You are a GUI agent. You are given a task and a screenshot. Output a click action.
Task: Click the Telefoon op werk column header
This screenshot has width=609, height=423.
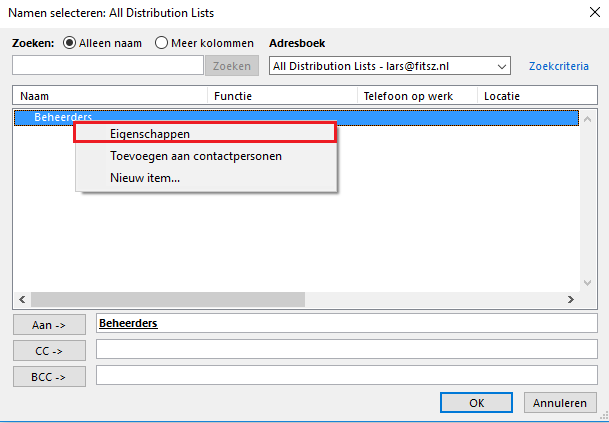click(417, 96)
